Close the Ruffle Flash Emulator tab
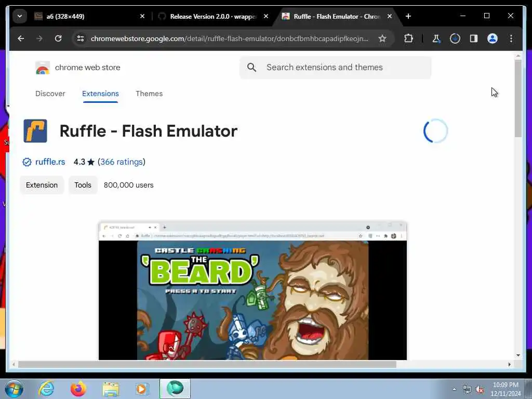The width and height of the screenshot is (532, 399). pos(390,16)
